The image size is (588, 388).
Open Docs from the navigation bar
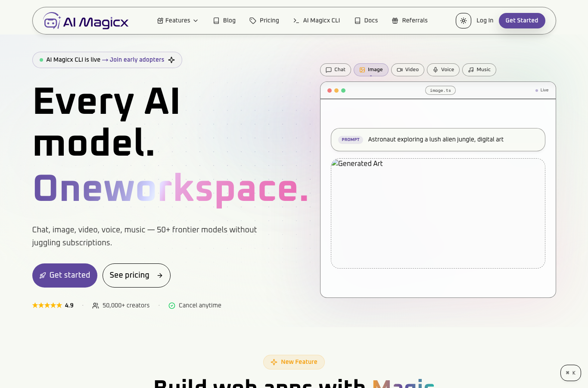pos(366,21)
